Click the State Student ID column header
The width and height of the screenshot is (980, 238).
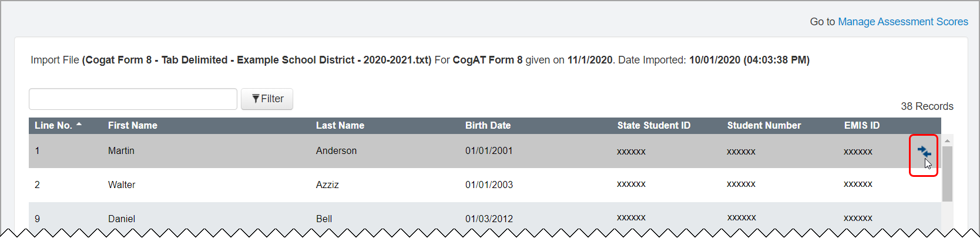[653, 125]
